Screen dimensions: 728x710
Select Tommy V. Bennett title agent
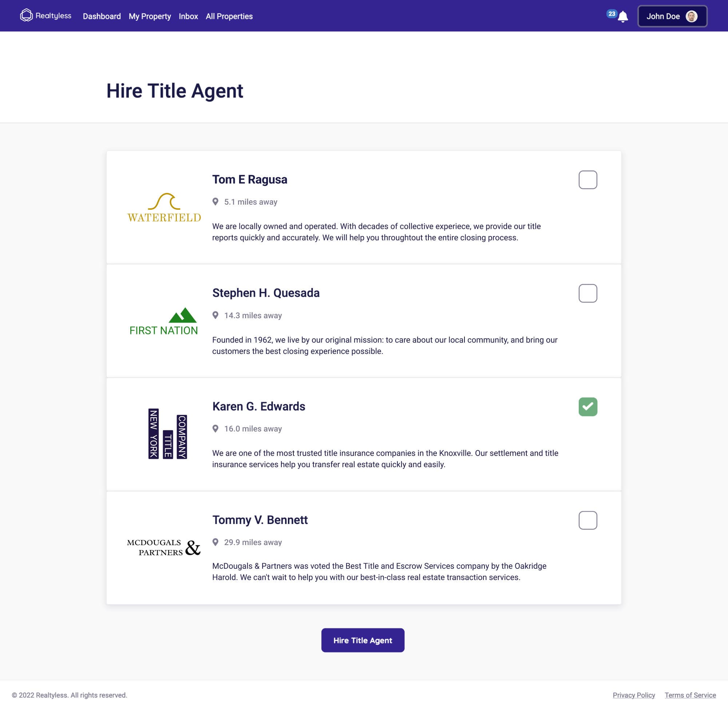point(587,520)
